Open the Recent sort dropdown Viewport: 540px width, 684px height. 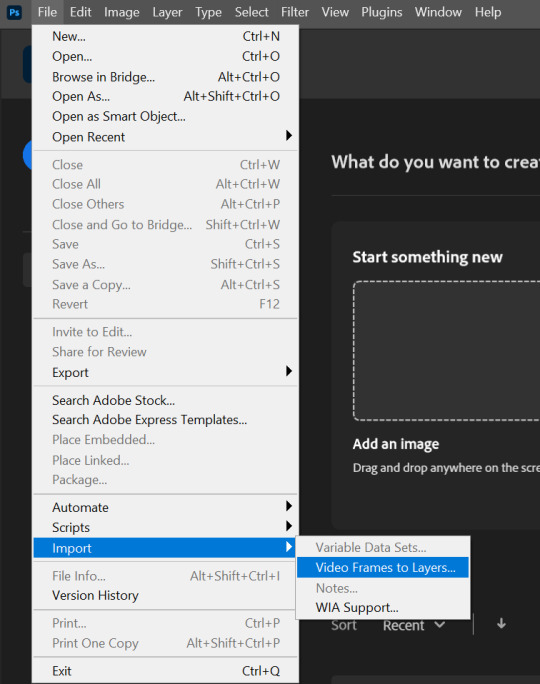pyautogui.click(x=414, y=625)
